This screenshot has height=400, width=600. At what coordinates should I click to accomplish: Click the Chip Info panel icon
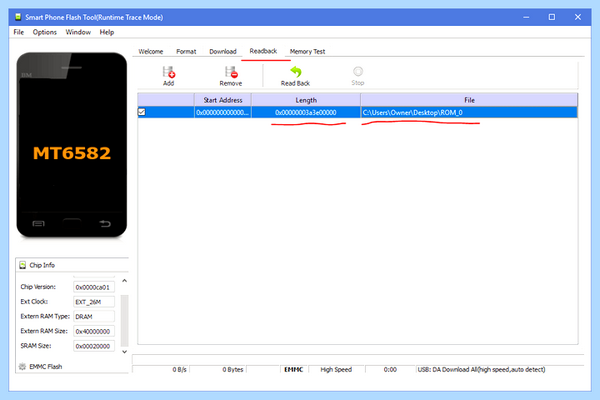pyautogui.click(x=23, y=265)
